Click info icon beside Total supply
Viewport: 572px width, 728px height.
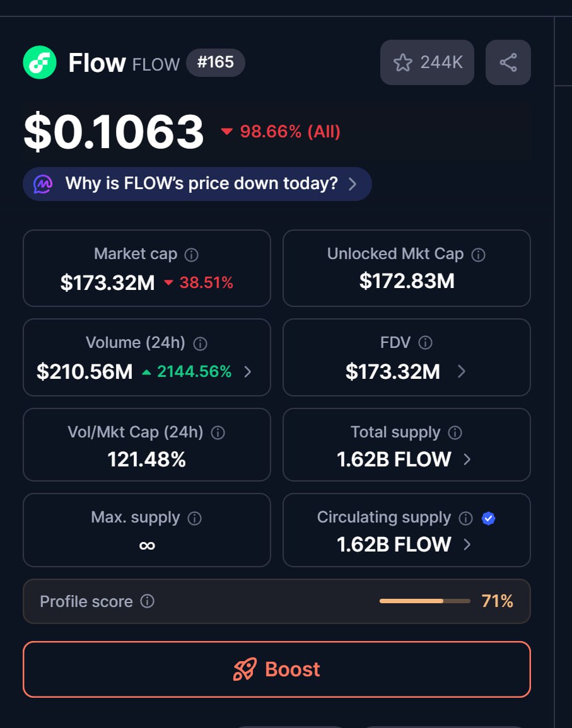(455, 433)
